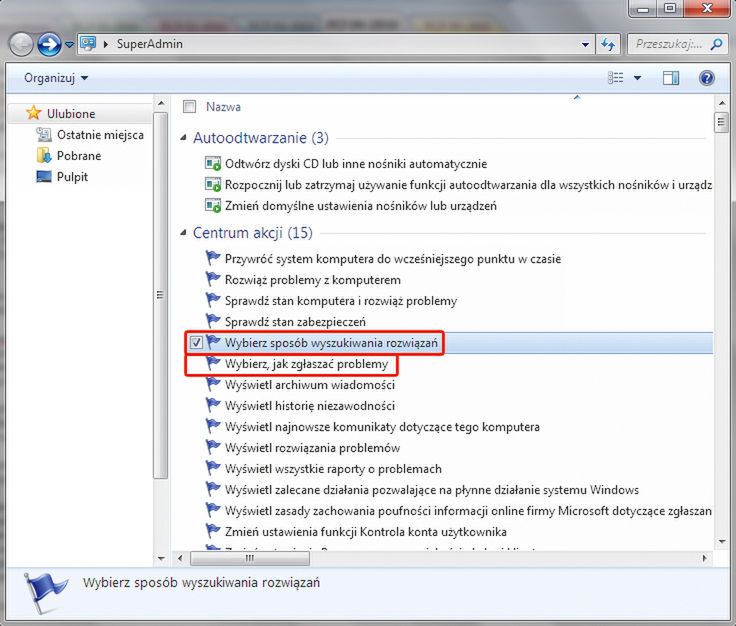Click flag icon beside Wyświetl zalecane działania
736x626 pixels.
tap(213, 489)
